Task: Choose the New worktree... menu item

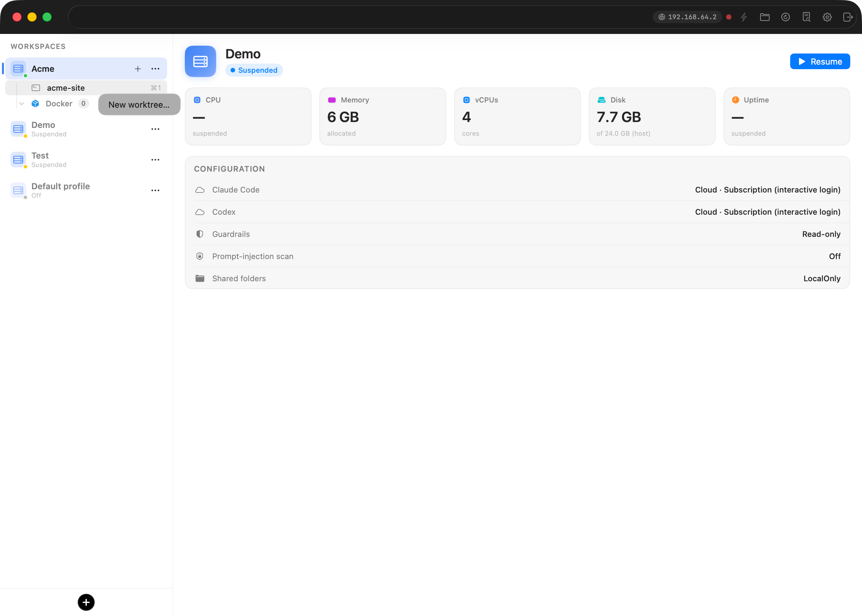Action: 139,105
